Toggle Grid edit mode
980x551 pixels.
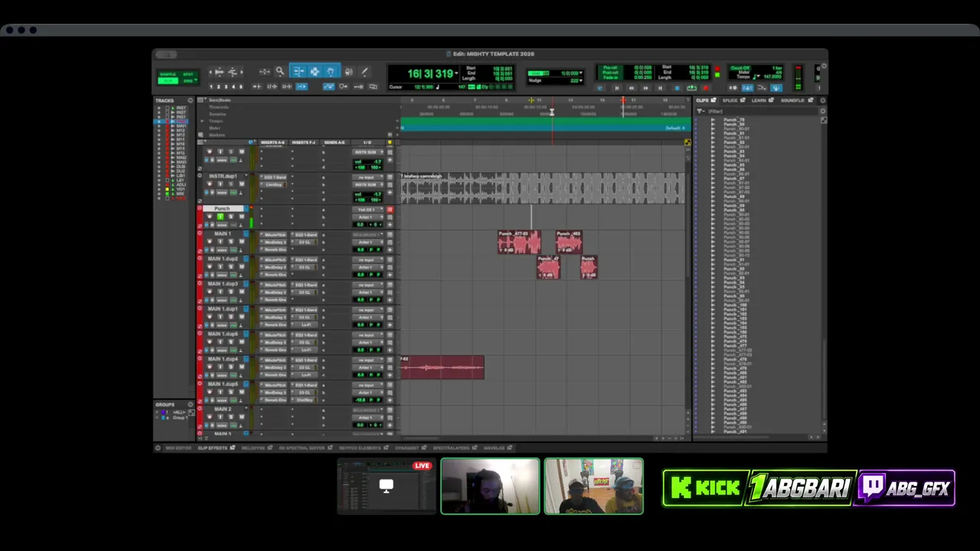[187, 81]
